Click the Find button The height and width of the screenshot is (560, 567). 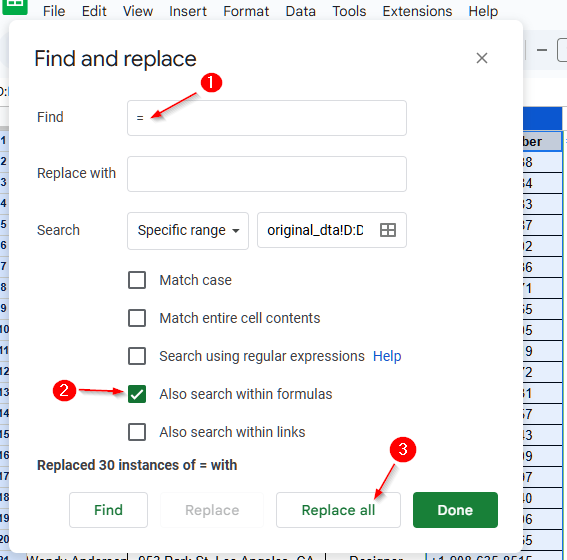click(x=108, y=510)
